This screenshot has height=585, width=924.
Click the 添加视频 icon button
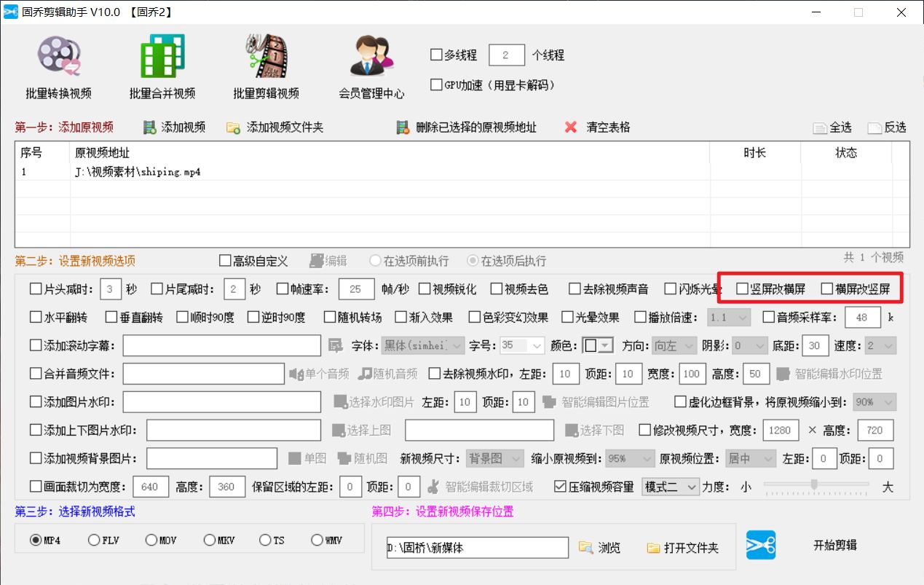[149, 127]
